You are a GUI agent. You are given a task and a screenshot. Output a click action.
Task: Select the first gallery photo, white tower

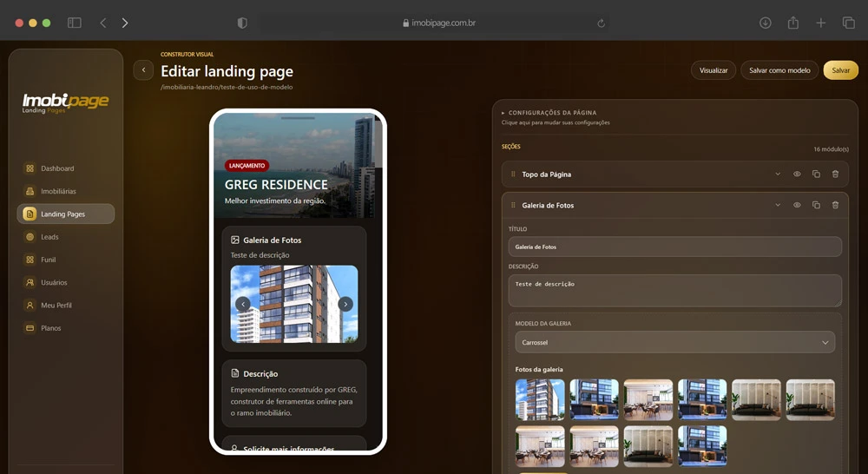tap(540, 399)
